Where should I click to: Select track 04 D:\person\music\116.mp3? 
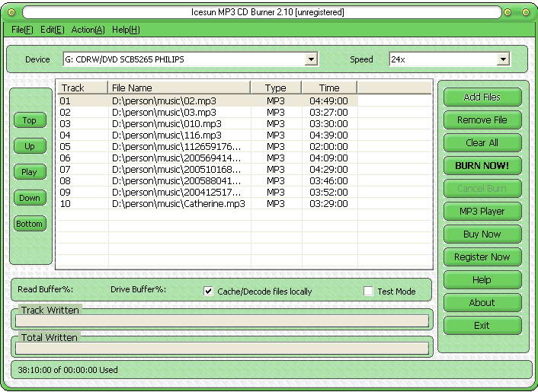point(207,135)
